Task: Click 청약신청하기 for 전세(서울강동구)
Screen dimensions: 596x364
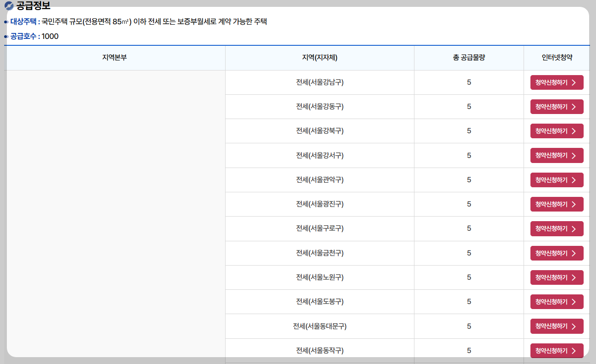Action: (557, 106)
